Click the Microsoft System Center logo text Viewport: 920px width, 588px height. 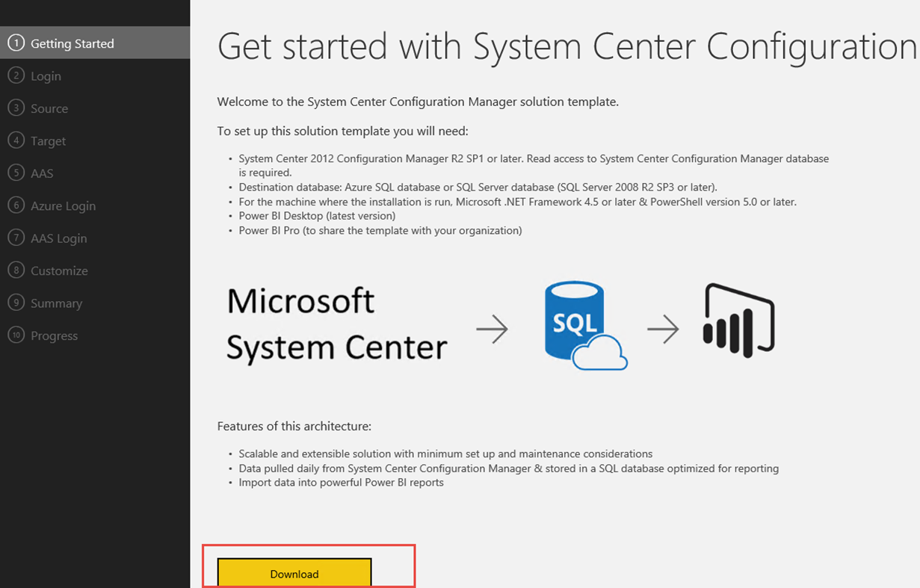click(336, 324)
